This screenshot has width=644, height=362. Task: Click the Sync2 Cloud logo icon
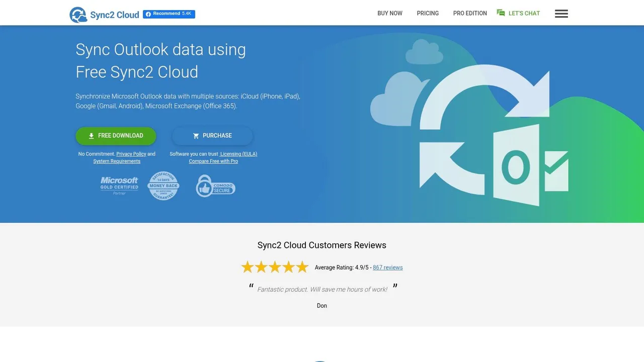(78, 15)
